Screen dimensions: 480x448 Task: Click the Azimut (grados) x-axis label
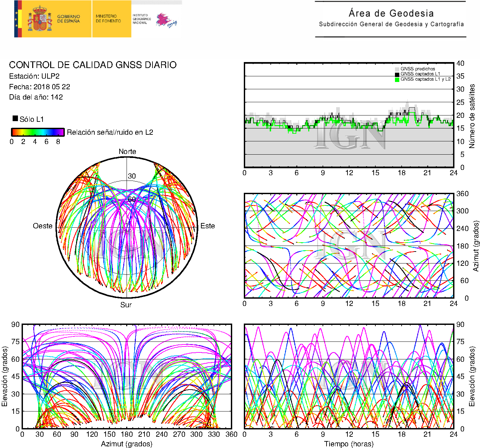[127, 444]
